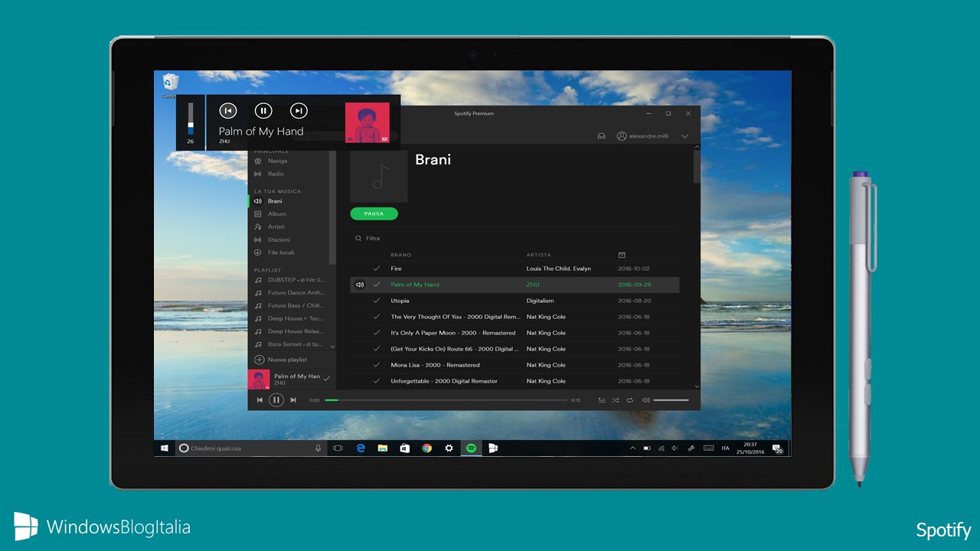
Task: Open artist ZHU in track list
Action: click(533, 285)
